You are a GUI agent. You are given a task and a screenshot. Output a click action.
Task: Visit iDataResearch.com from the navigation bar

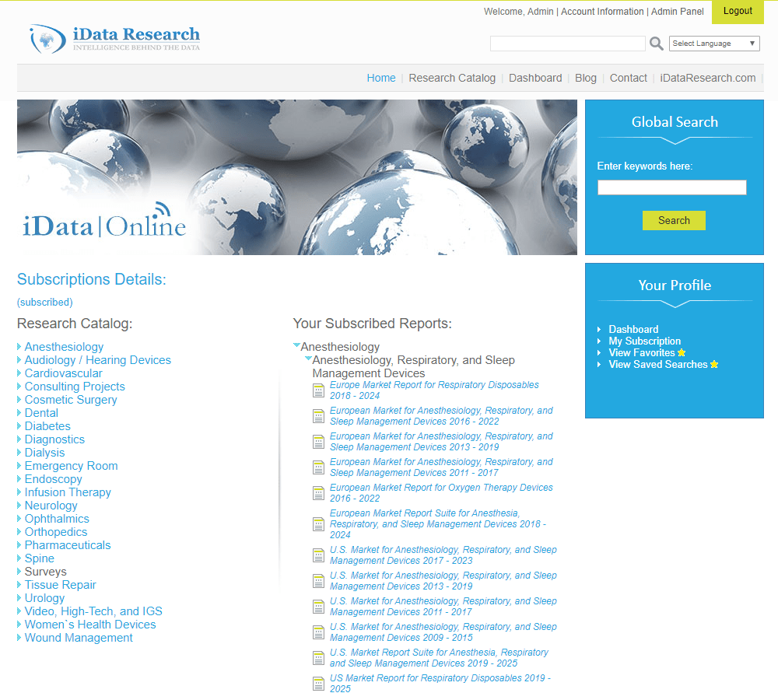(707, 78)
